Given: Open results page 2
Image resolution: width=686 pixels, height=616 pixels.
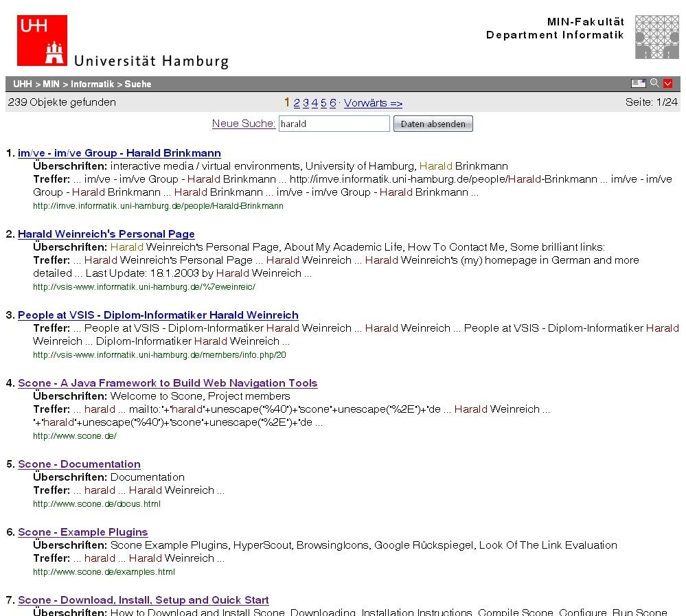Looking at the screenshot, I should 297,103.
